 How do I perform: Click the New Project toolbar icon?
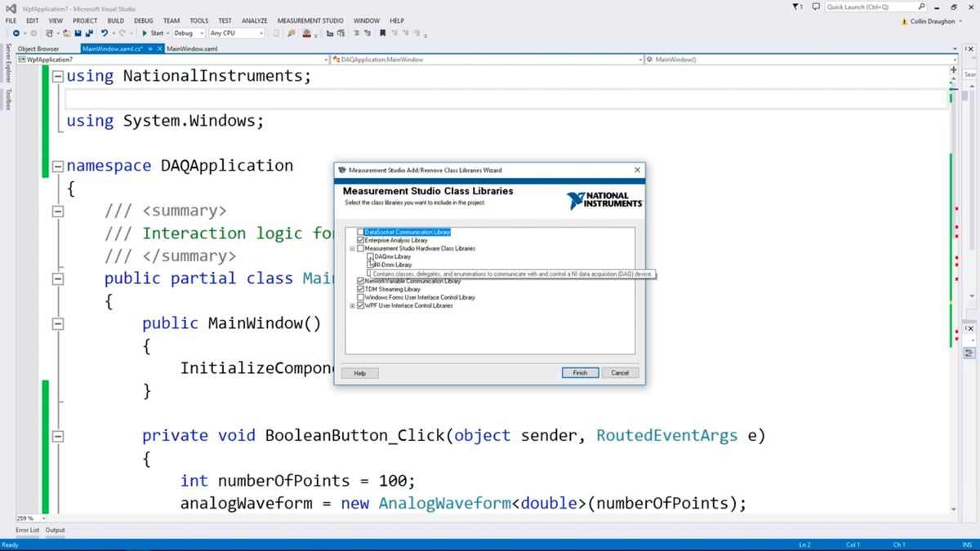pos(49,33)
